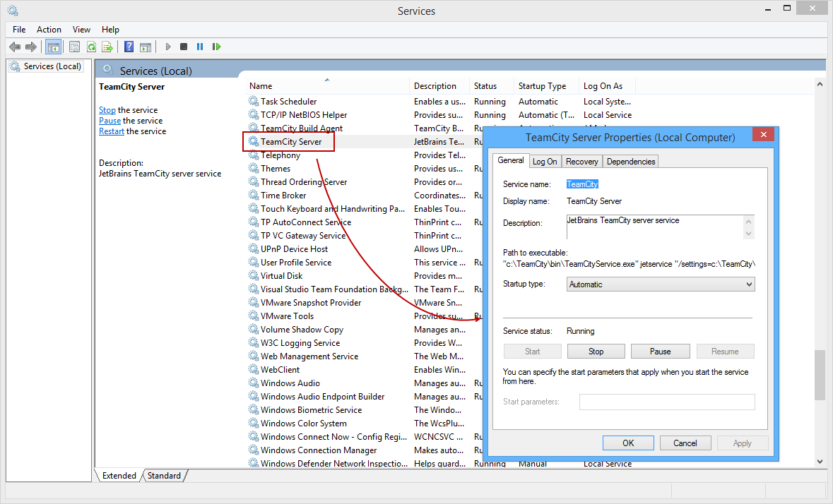833x504 pixels.
Task: Open the Startup type dropdown
Action: coord(661,284)
